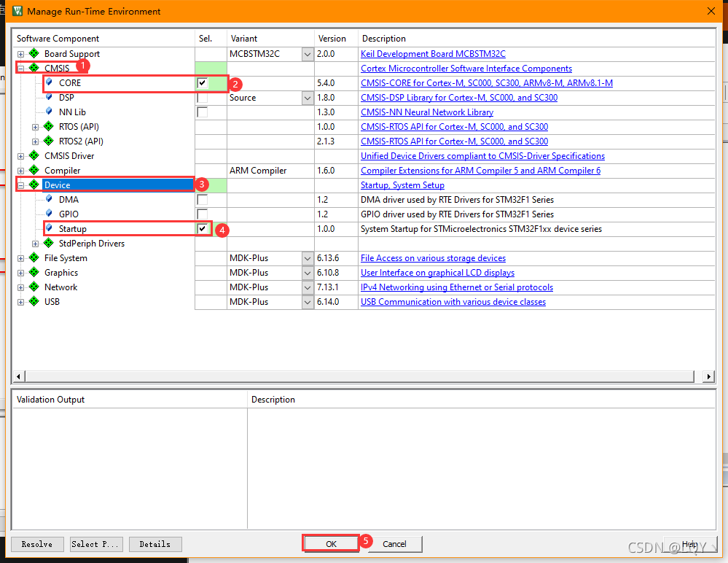Uncheck the CORE component checkbox
Screen dimensions: 728x563
(x=203, y=83)
